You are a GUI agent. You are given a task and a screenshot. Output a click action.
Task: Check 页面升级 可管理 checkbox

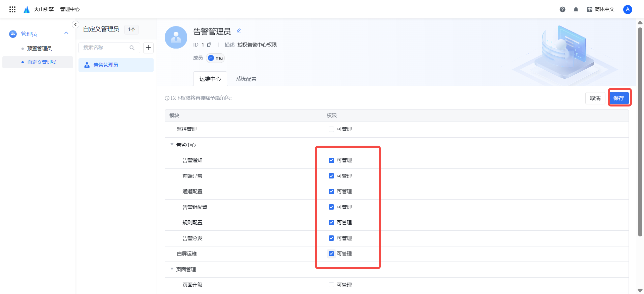pos(331,285)
